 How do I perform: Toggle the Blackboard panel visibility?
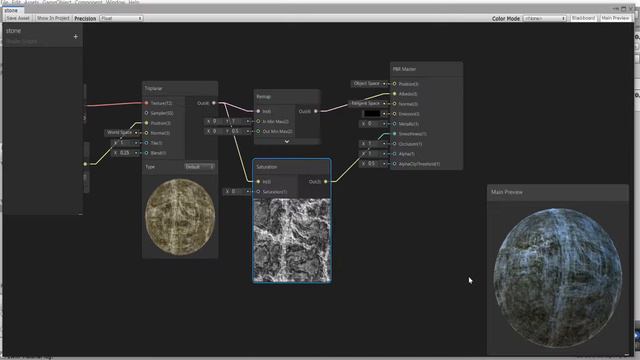(x=583, y=18)
